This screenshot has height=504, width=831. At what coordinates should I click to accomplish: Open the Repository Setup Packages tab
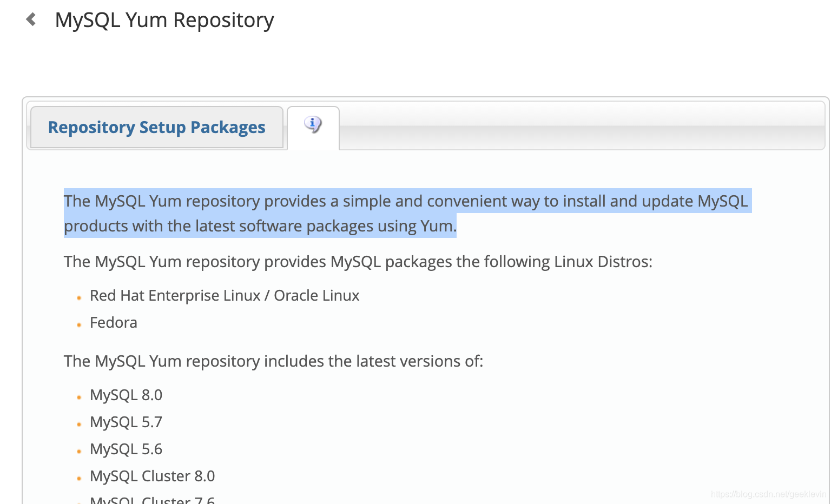tap(157, 127)
